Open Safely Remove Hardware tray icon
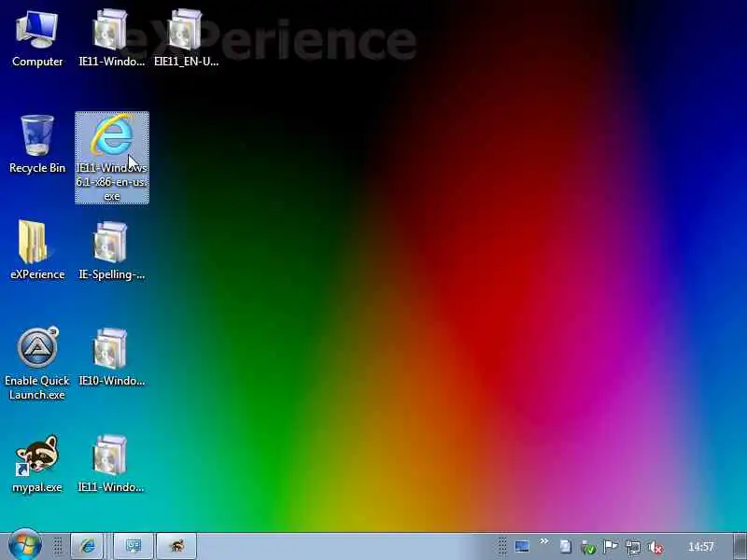This screenshot has height=560, width=747. tap(588, 548)
